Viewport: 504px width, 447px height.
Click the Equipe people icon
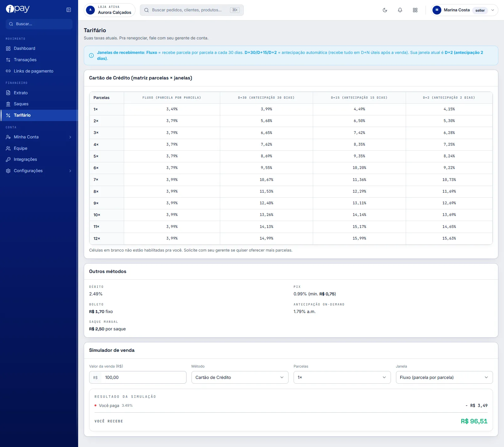8,148
